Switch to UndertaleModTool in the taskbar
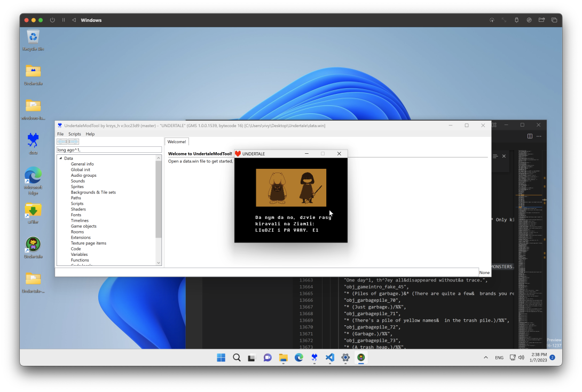This screenshot has width=582, height=392. (314, 357)
